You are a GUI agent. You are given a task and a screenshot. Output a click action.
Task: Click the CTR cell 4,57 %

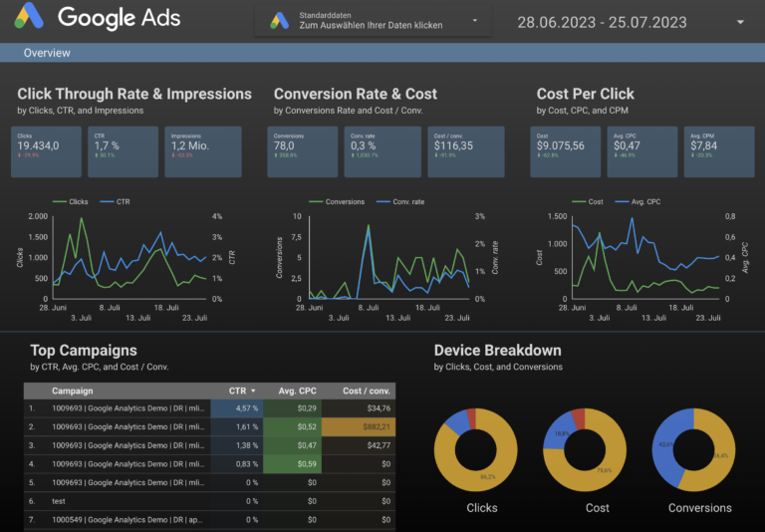[x=237, y=408]
